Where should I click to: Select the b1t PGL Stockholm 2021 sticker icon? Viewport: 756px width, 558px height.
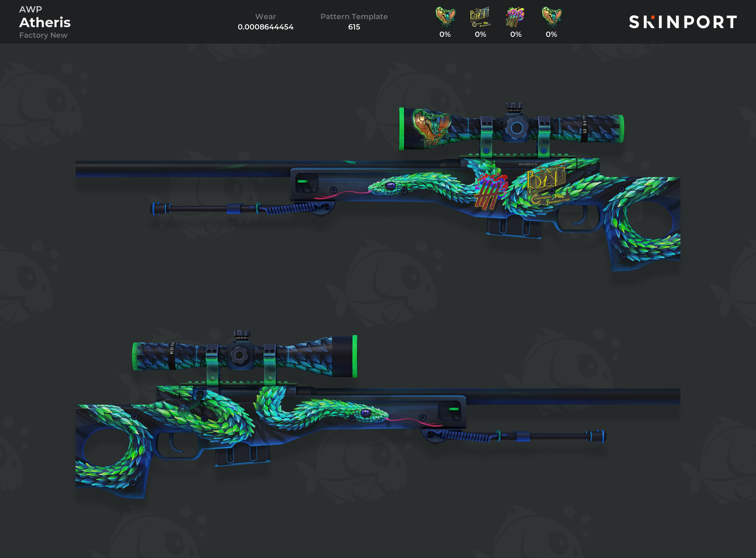(x=480, y=16)
